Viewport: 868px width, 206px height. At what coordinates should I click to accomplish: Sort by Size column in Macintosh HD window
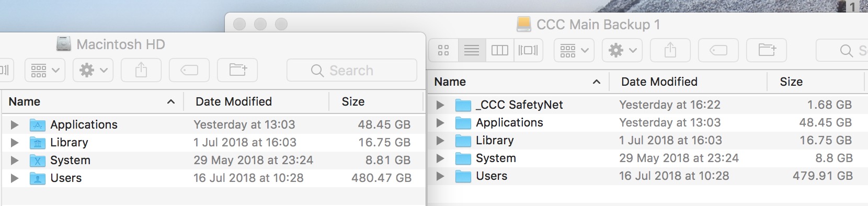point(375,101)
